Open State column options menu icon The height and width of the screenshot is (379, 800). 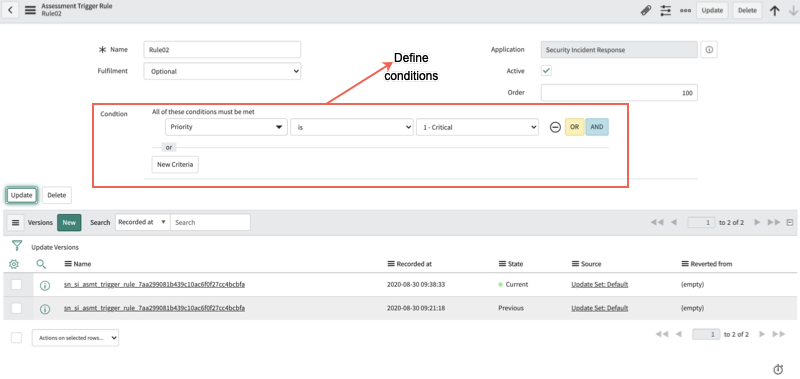(x=502, y=264)
